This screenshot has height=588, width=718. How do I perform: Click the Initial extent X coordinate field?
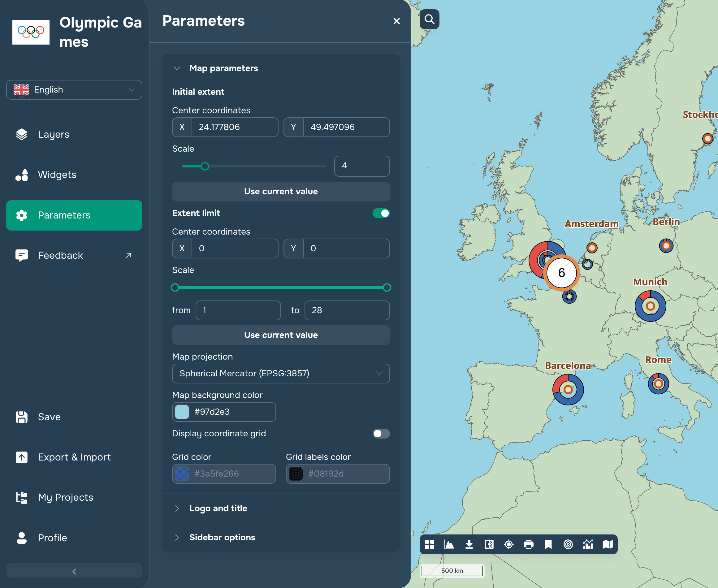coord(234,127)
